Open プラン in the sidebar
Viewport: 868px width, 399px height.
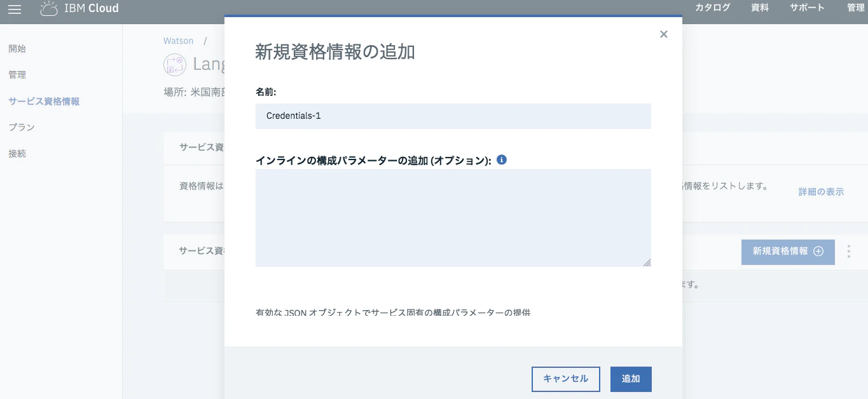[x=22, y=127]
